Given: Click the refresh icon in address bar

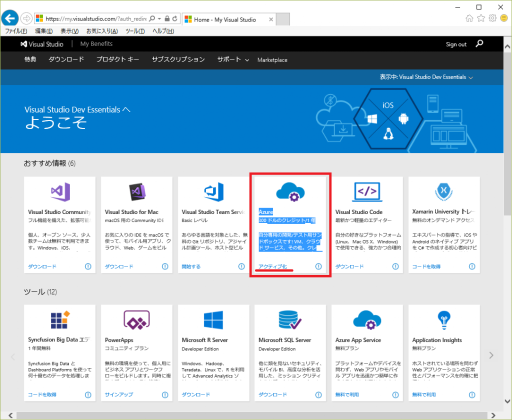Looking at the screenshot, I should (175, 18).
